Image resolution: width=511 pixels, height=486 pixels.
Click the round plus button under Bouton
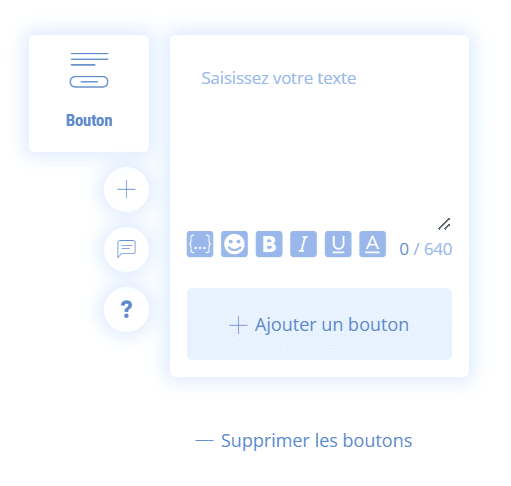pos(126,189)
